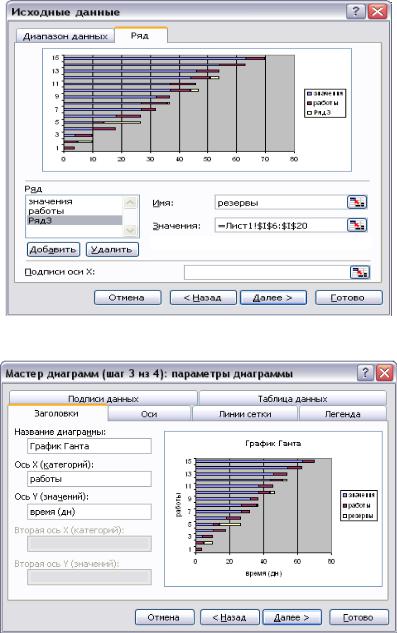This screenshot has height=633, width=397.
Task: Select 'Ряд3' in the series list
Action: click(74, 220)
